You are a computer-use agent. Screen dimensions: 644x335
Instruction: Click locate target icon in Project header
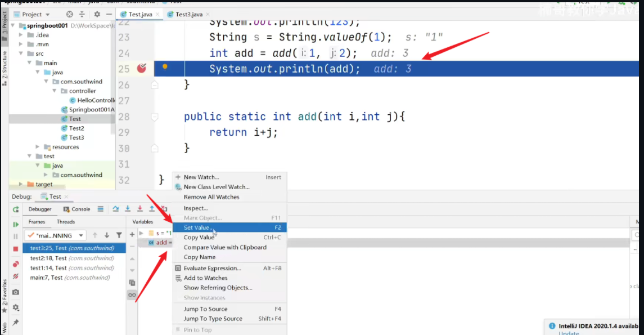(69, 15)
